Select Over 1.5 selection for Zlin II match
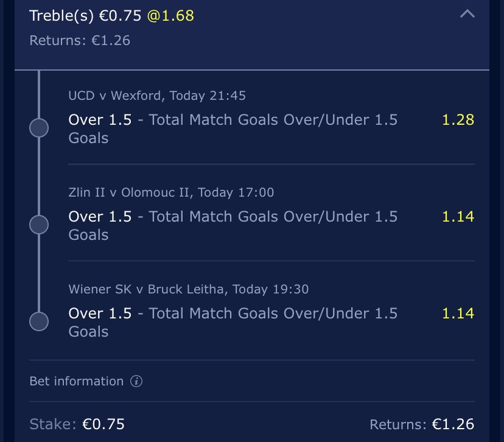The height and width of the screenshot is (442, 504). click(x=100, y=217)
